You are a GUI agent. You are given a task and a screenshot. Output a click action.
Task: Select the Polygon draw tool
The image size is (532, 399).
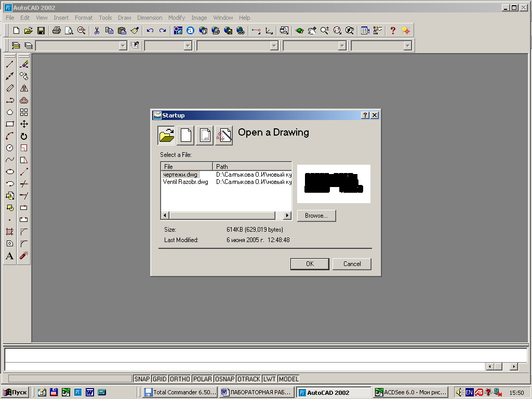pos(10,112)
